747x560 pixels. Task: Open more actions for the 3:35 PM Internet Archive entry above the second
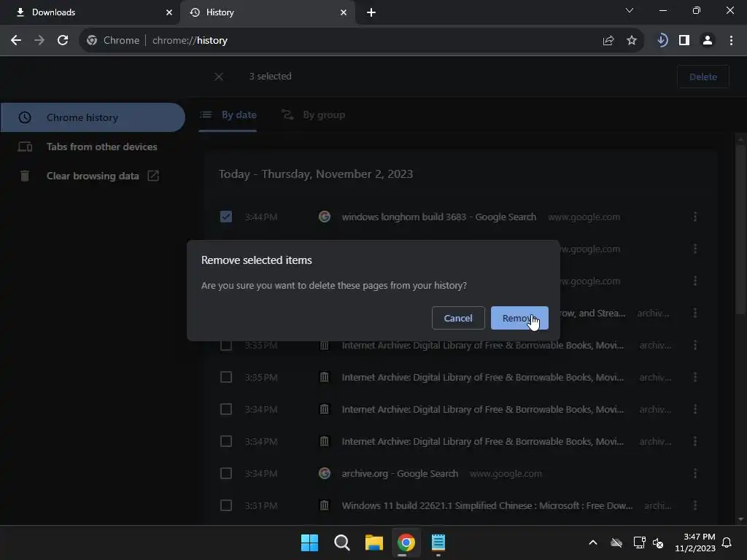coord(695,345)
